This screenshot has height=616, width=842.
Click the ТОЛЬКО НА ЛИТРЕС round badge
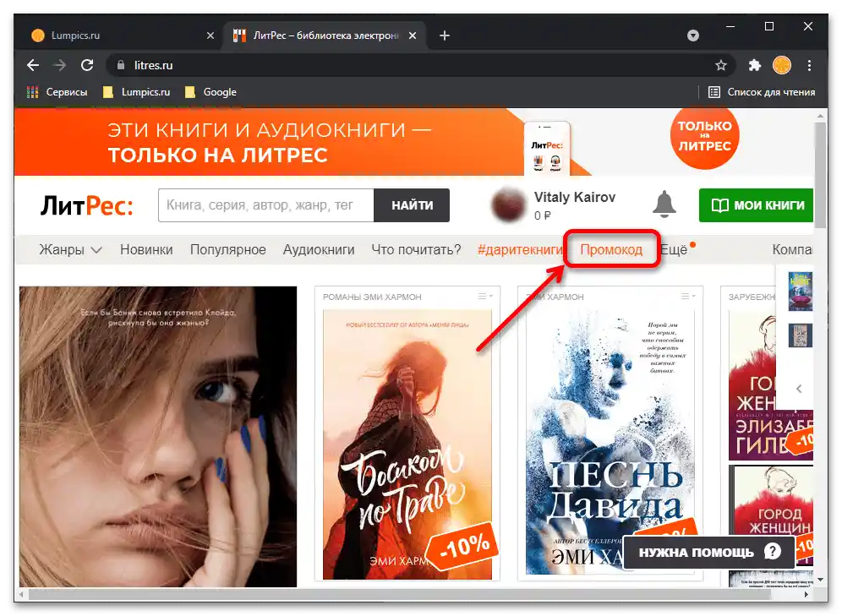[704, 137]
